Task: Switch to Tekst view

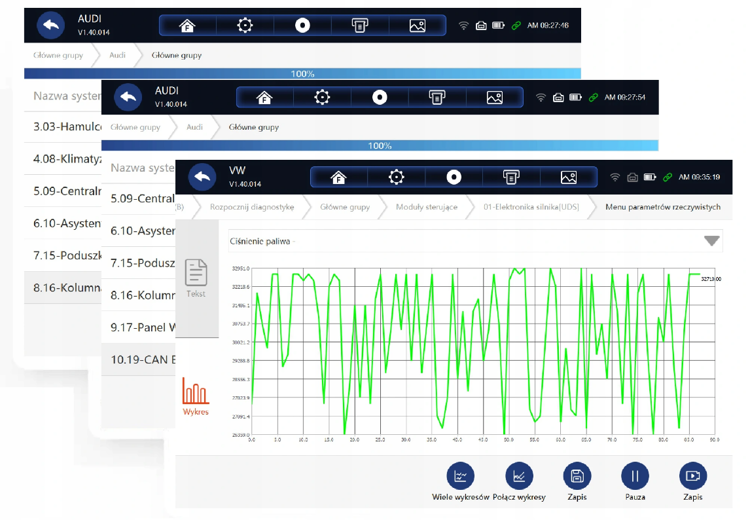Action: (196, 278)
